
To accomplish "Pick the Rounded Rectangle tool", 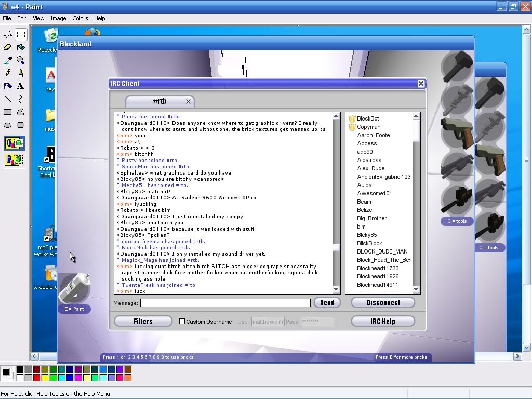I will (x=21, y=125).
